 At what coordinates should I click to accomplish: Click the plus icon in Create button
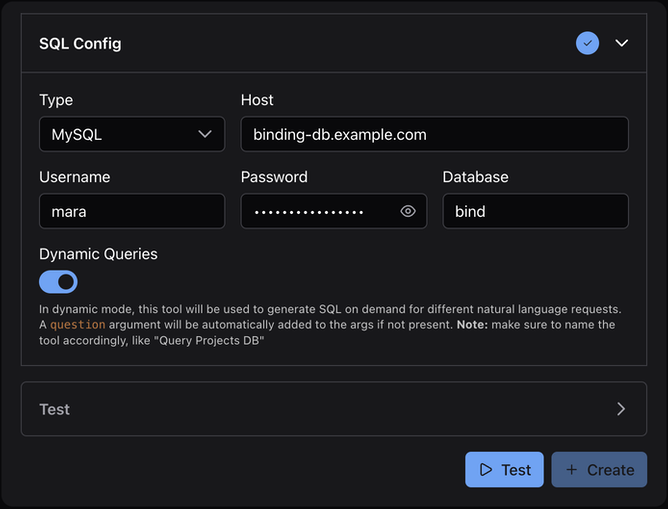click(x=571, y=470)
